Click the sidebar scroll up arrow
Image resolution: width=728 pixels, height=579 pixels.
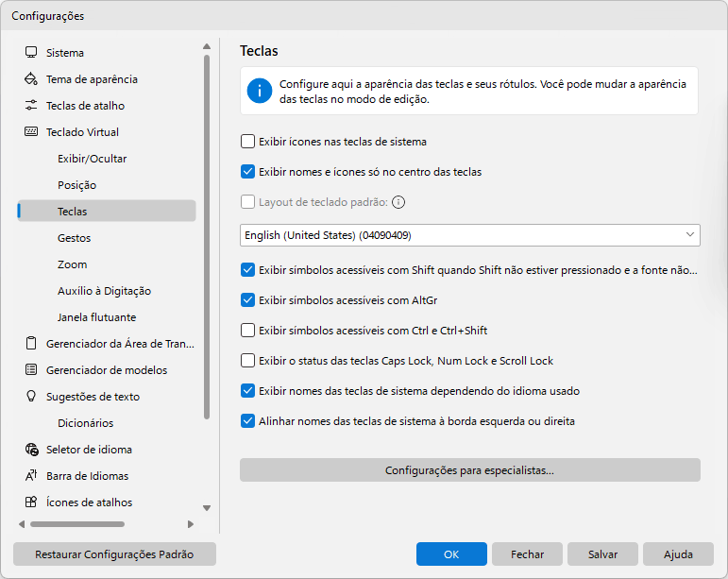tap(207, 46)
